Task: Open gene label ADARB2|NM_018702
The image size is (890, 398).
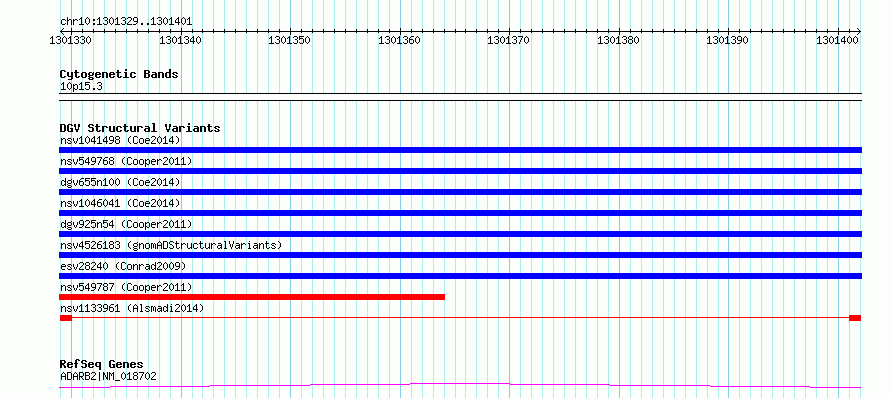Action: [108, 376]
